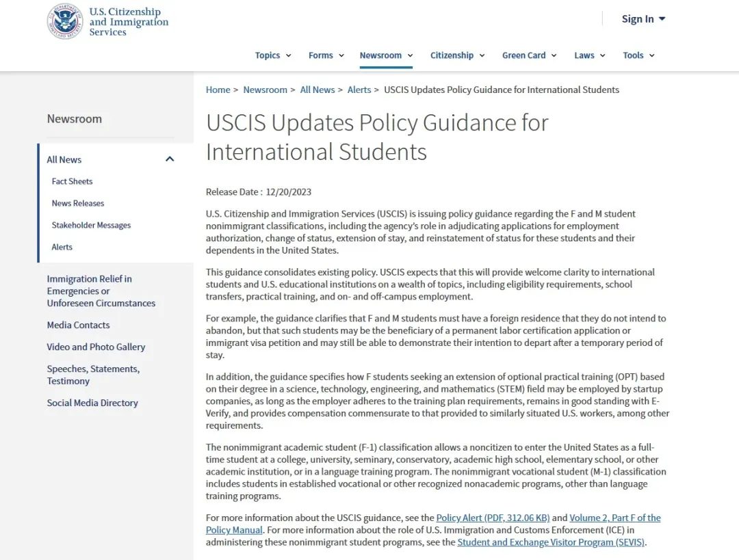Open the Policy Alert PDF link
This screenshot has width=739, height=560.
click(x=492, y=518)
